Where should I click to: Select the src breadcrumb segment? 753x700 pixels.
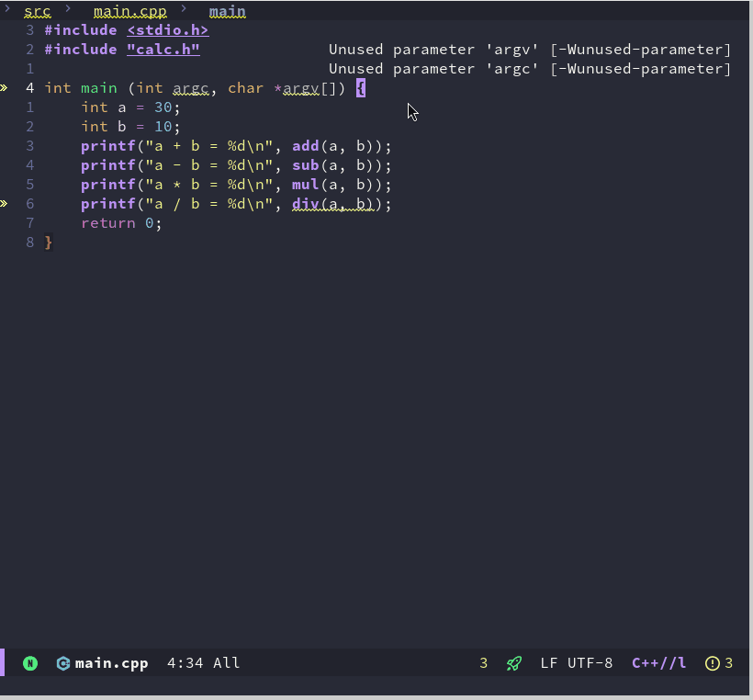38,12
